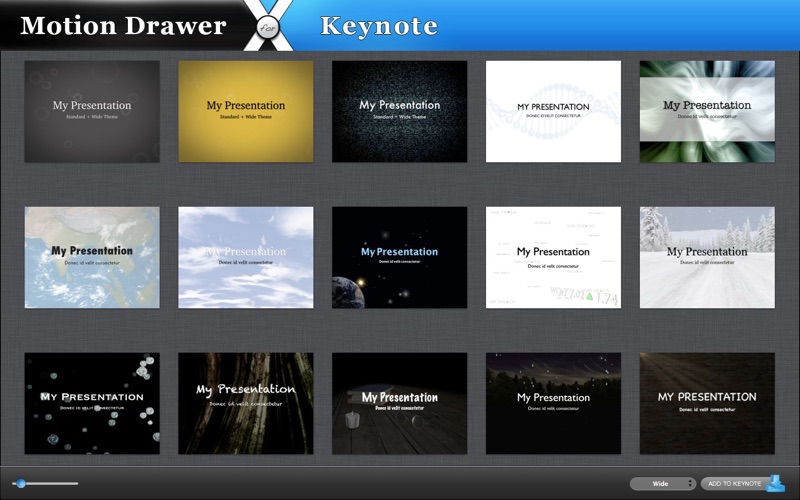
Task: Select the dark brick wall theme thumbnail
Action: tap(707, 403)
